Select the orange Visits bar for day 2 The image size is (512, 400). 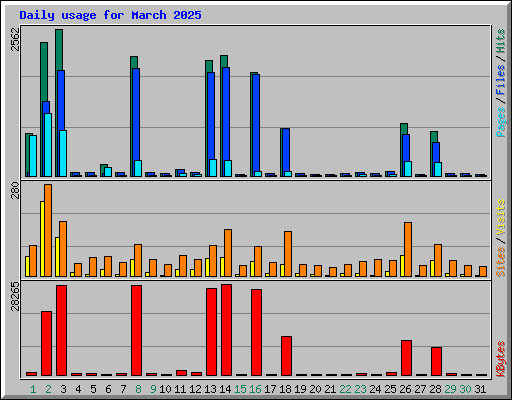48,230
